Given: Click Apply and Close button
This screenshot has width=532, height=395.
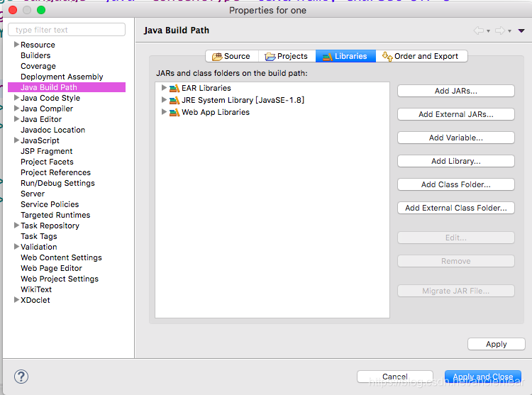Looking at the screenshot, I should pyautogui.click(x=483, y=377).
